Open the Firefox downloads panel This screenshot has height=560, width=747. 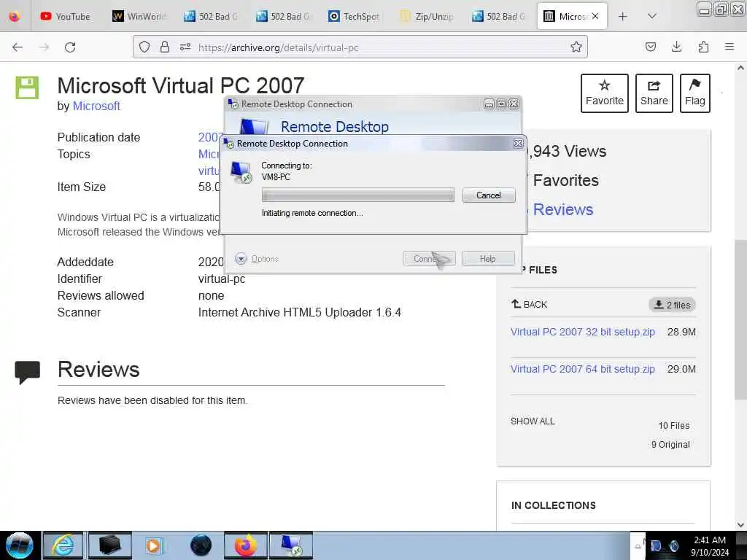676,47
